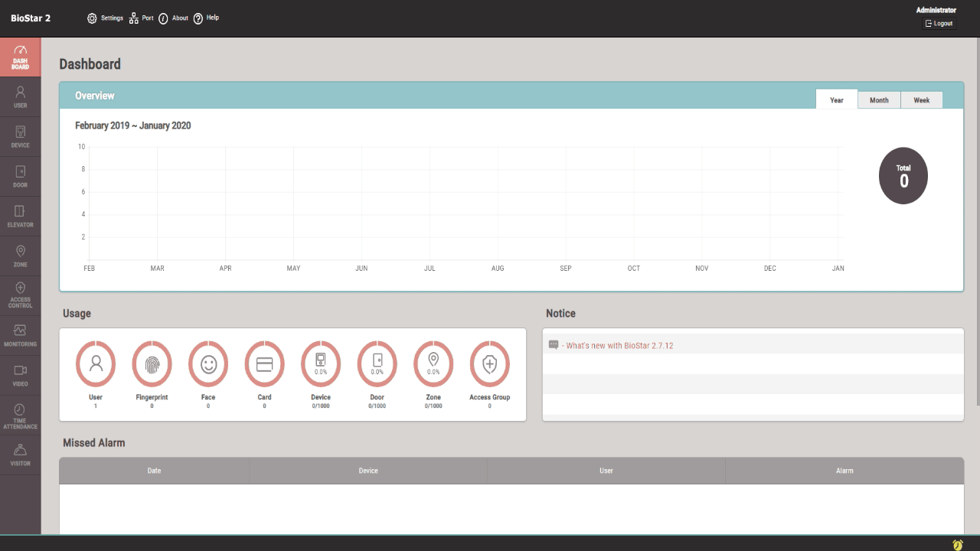Open the User section in sidebar
The image size is (980, 551).
coord(21,96)
